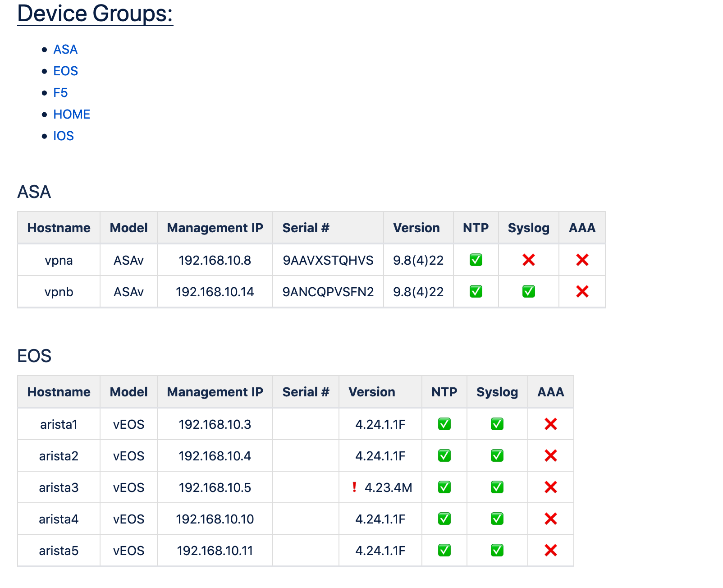723x588 pixels.
Task: Click the AAA cross icon for arista2
Action: [551, 455]
